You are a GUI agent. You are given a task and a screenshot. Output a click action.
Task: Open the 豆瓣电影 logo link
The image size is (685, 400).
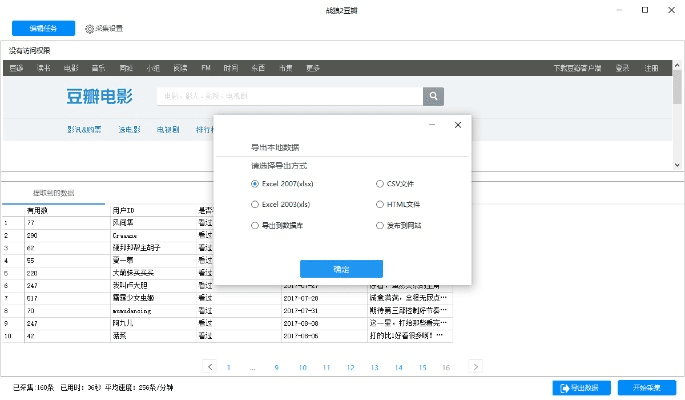pos(100,96)
